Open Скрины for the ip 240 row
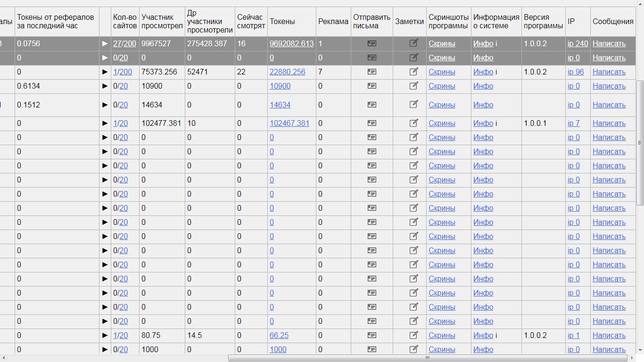This screenshot has height=362, width=644. 442,43
